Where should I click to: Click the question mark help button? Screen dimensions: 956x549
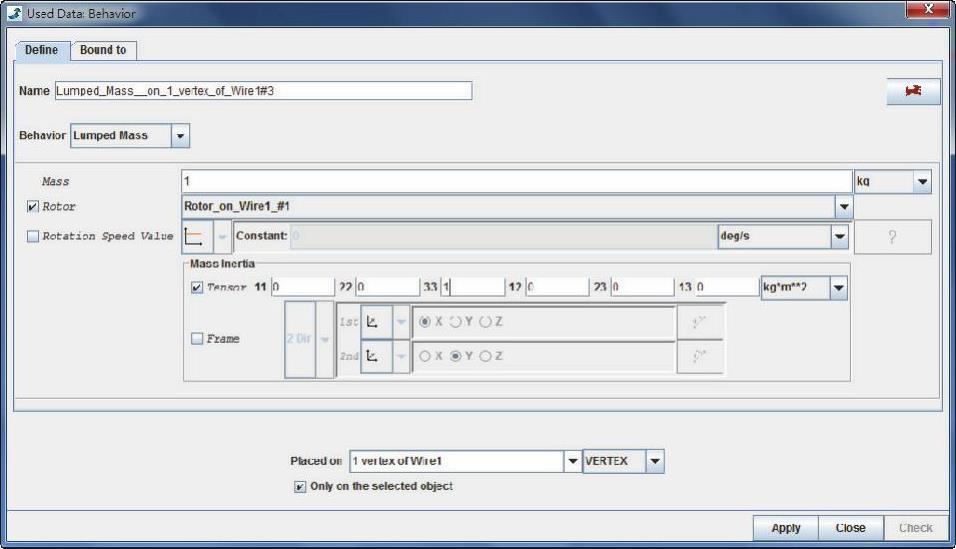[x=892, y=236]
